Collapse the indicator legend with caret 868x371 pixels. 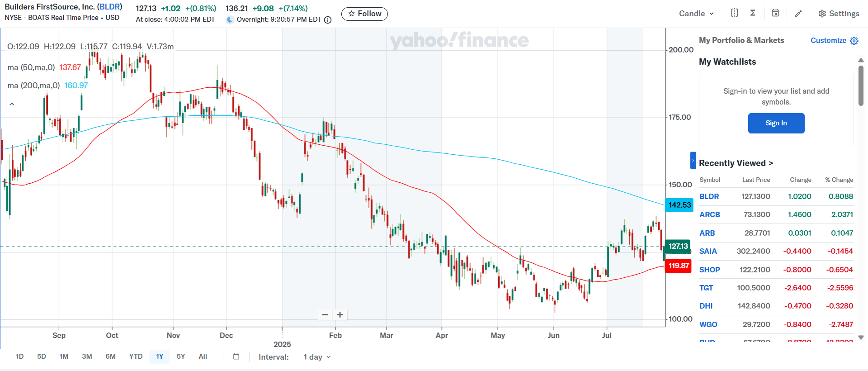click(x=12, y=104)
